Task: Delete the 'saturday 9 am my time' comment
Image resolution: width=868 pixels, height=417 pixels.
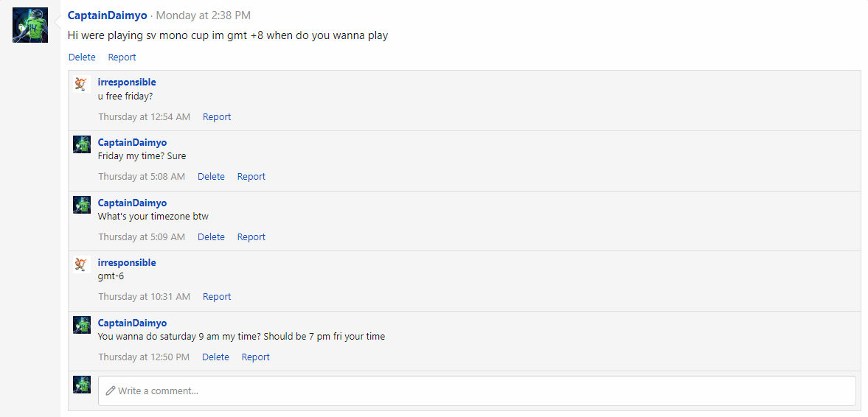Action: coord(215,357)
